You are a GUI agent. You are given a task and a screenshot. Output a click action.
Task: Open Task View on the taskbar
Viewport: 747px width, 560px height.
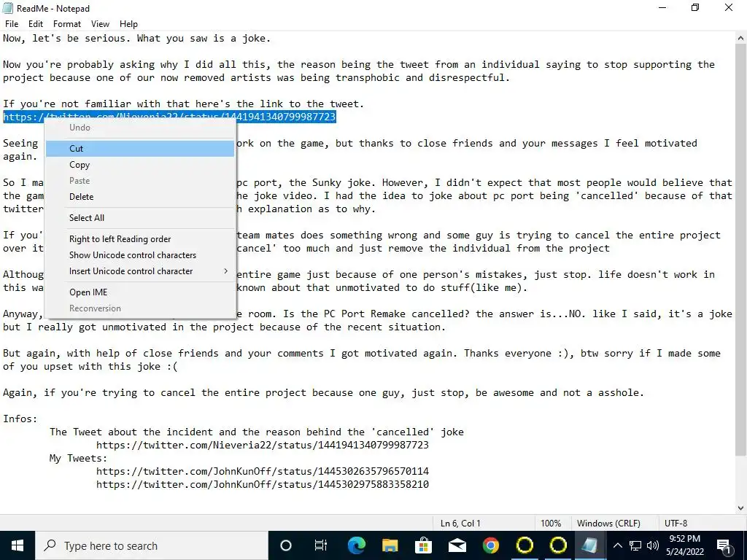point(321,545)
